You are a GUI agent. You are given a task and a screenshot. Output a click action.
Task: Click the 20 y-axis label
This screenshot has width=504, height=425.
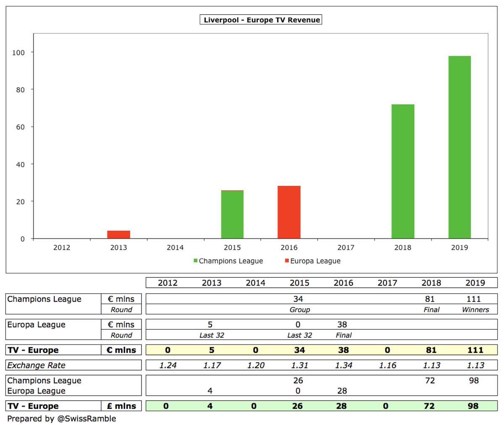(21, 202)
